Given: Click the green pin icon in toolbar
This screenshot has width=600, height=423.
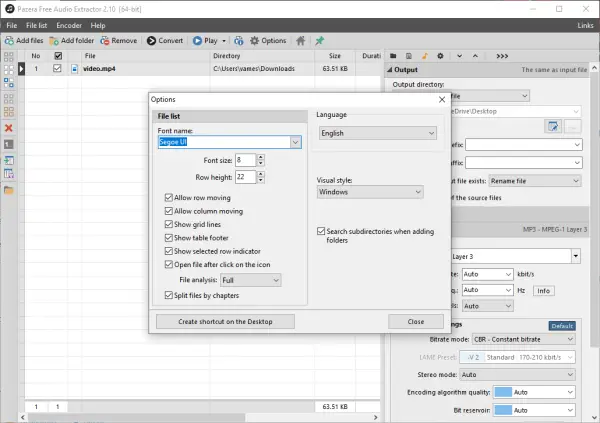Looking at the screenshot, I should coord(319,41).
